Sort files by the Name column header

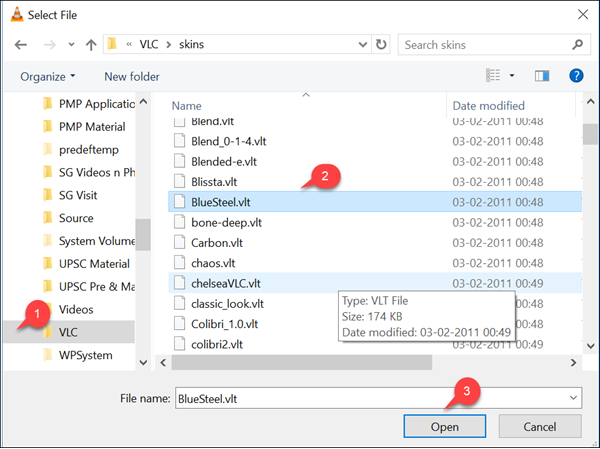click(188, 105)
